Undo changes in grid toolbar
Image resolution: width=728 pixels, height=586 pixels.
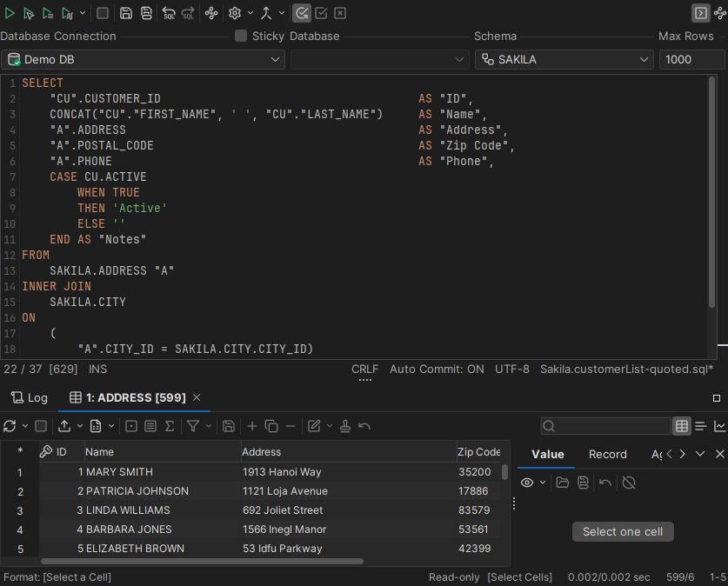pyautogui.click(x=364, y=426)
